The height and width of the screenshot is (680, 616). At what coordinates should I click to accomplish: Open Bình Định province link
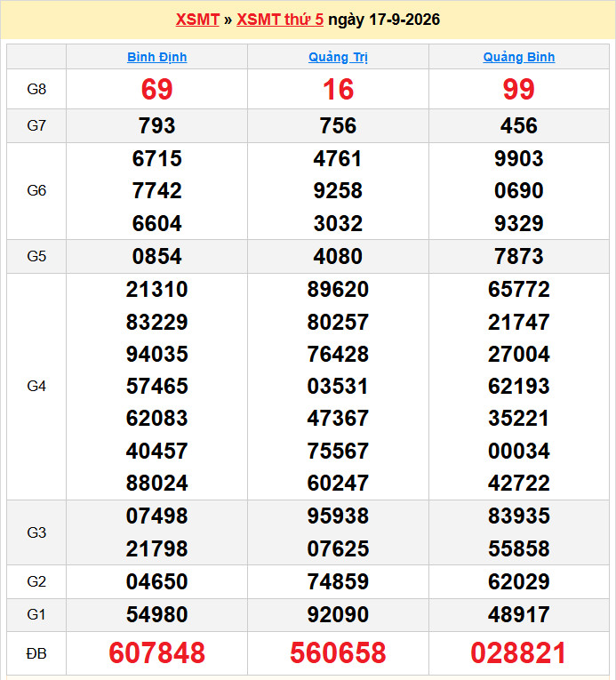[x=157, y=57]
